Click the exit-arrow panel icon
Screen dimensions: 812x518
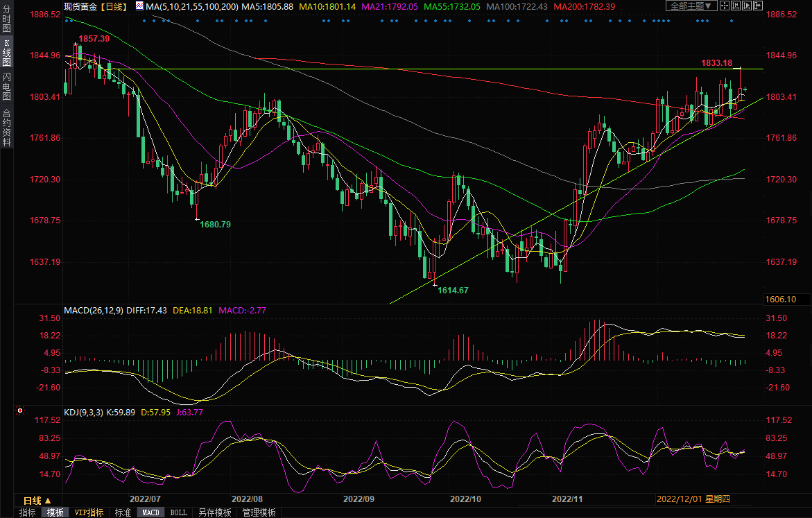click(x=757, y=6)
